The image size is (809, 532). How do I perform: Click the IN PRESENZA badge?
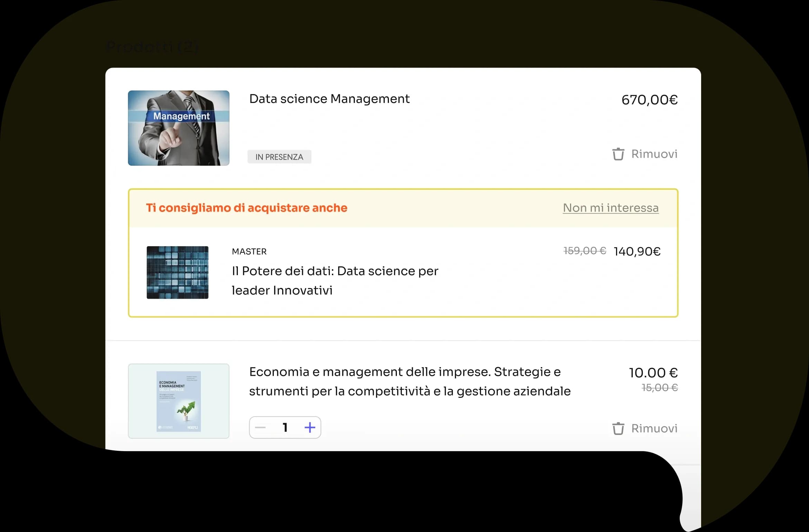279,157
